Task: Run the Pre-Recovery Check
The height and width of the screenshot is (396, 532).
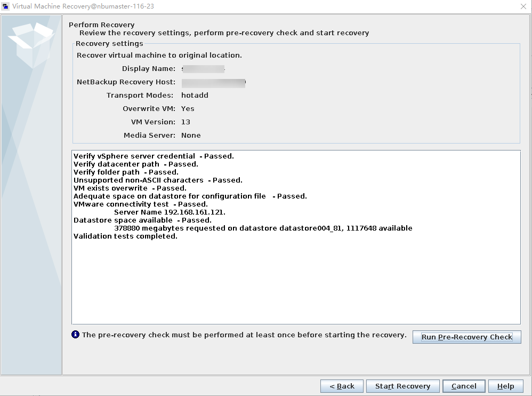Action: [x=466, y=337]
